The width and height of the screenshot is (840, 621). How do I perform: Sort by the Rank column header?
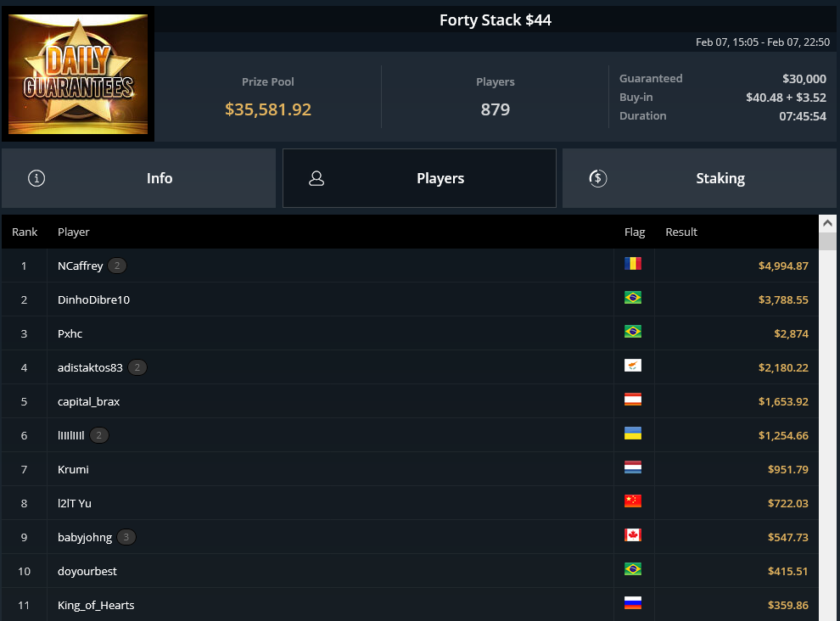point(25,232)
